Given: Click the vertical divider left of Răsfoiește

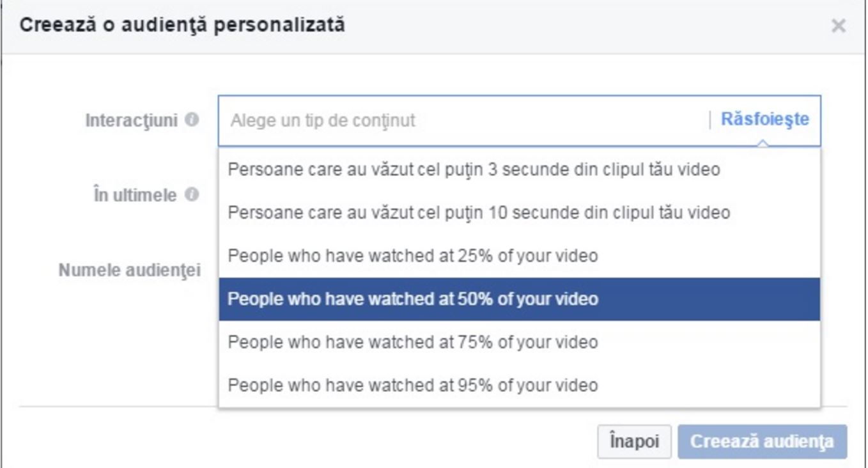Looking at the screenshot, I should point(709,120).
